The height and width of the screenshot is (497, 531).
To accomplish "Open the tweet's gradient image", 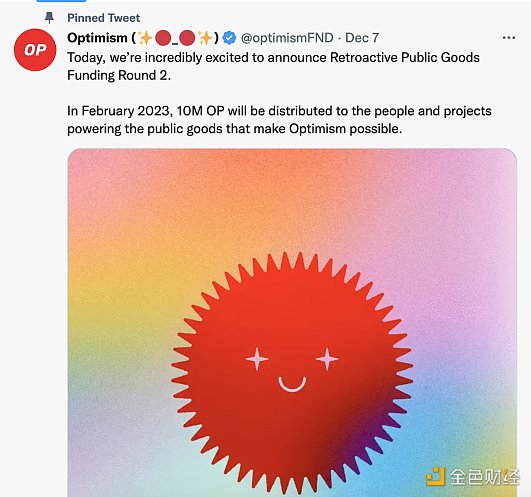I will click(292, 323).
